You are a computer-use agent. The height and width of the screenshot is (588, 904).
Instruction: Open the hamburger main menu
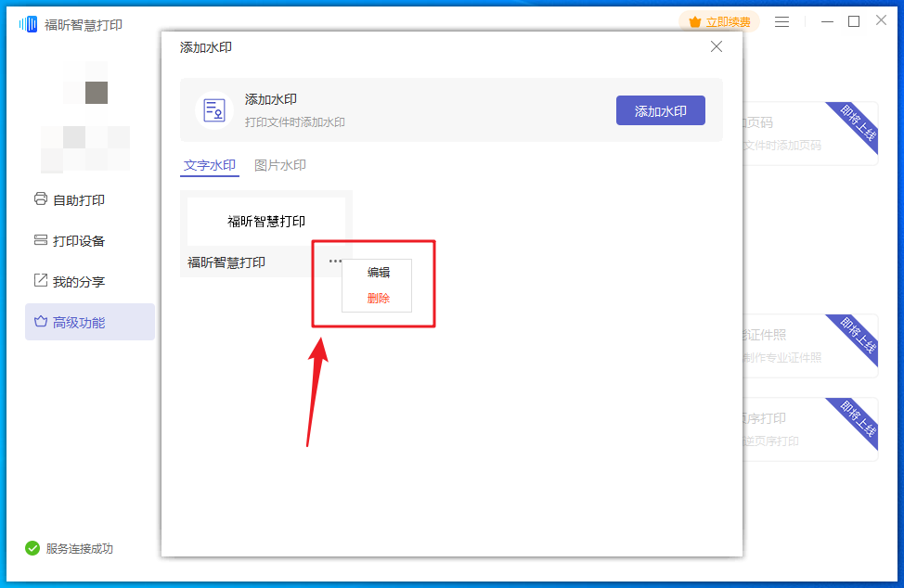pos(782,21)
